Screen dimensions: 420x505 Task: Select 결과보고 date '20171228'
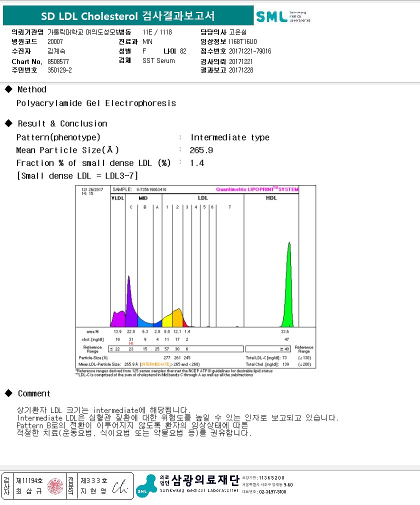[241, 70]
